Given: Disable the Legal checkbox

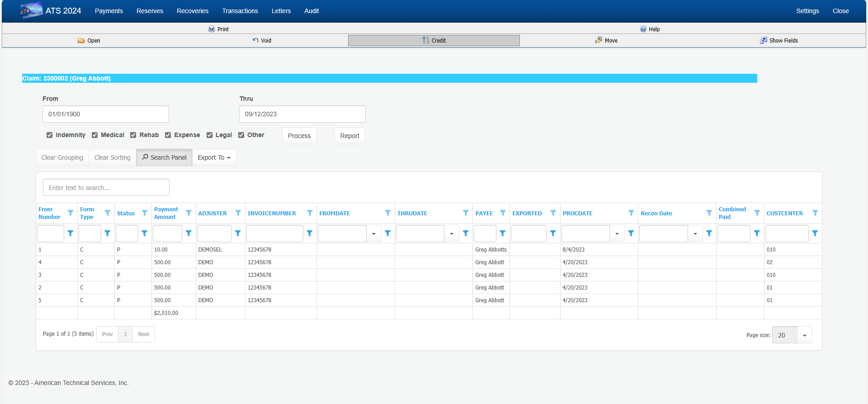Looking at the screenshot, I should pos(209,135).
